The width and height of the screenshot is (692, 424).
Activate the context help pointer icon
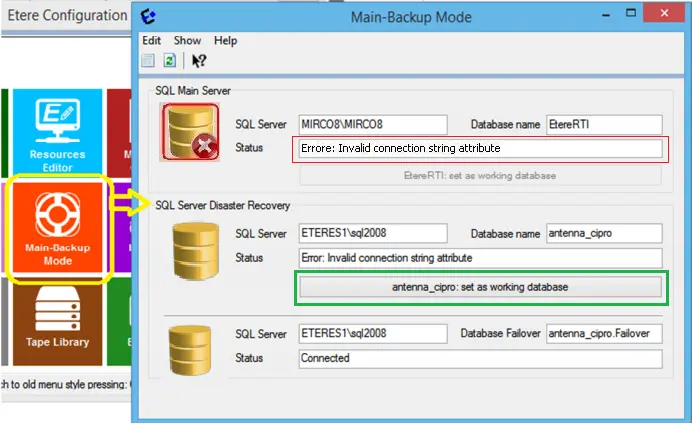point(198,60)
